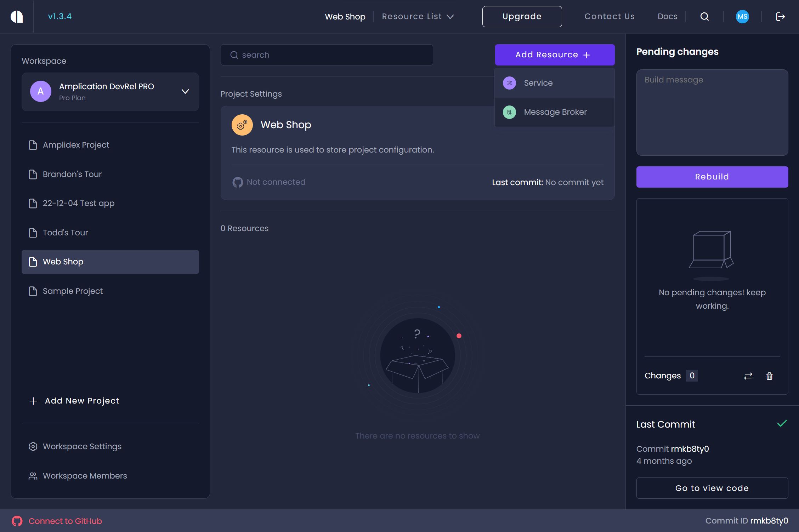Expand the workspace selector chevron
The image size is (799, 532).
tap(185, 91)
